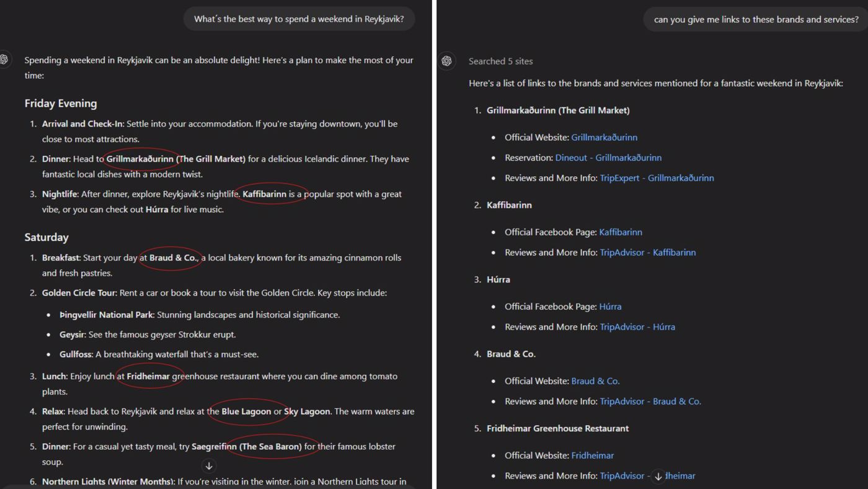
Task: Click the 'can you give me links' message bubble
Action: [756, 20]
